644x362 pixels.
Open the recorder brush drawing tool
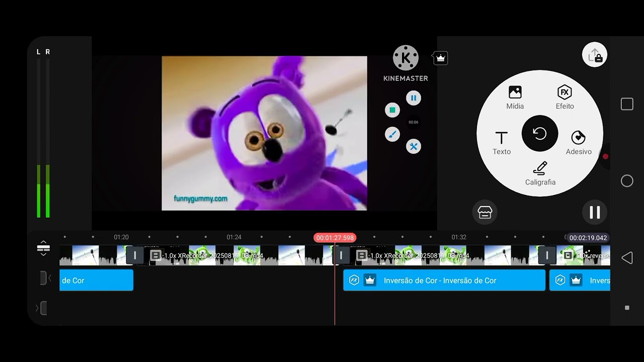[392, 134]
